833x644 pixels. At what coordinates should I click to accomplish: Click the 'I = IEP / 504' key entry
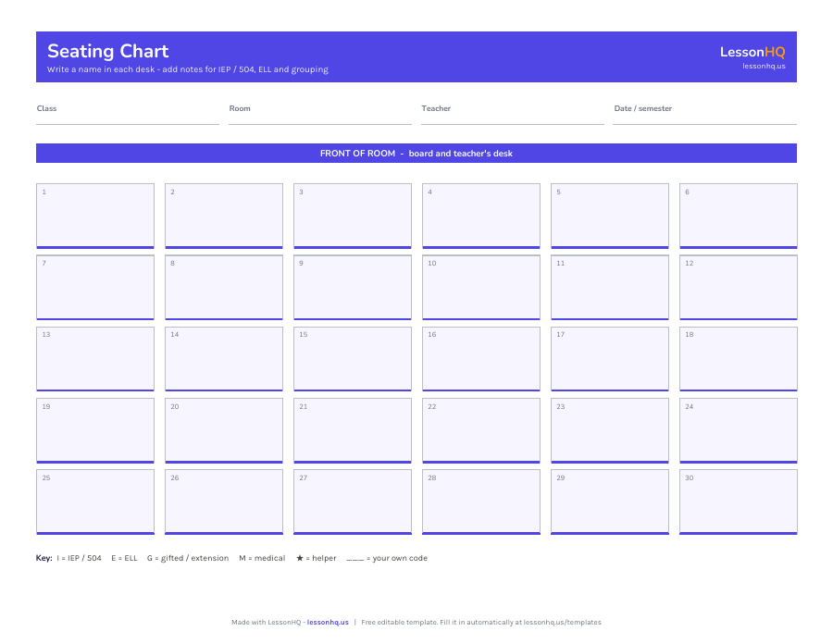tap(79, 558)
